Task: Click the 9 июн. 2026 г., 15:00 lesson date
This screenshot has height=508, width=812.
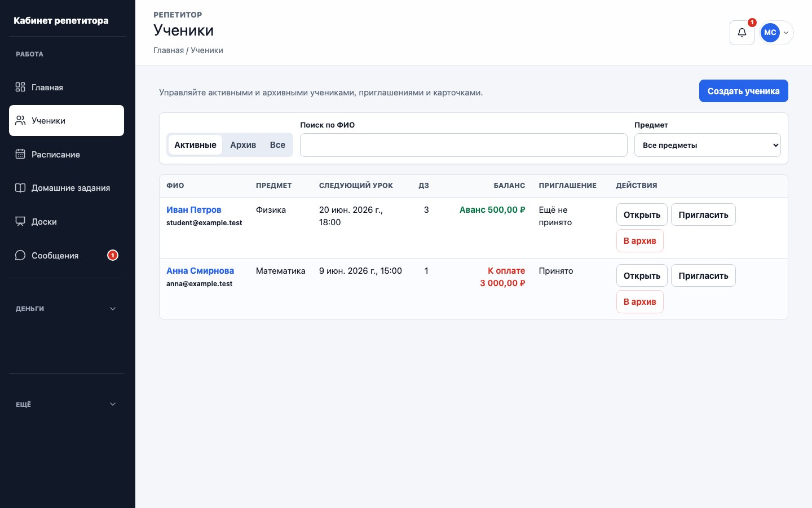Action: (360, 270)
